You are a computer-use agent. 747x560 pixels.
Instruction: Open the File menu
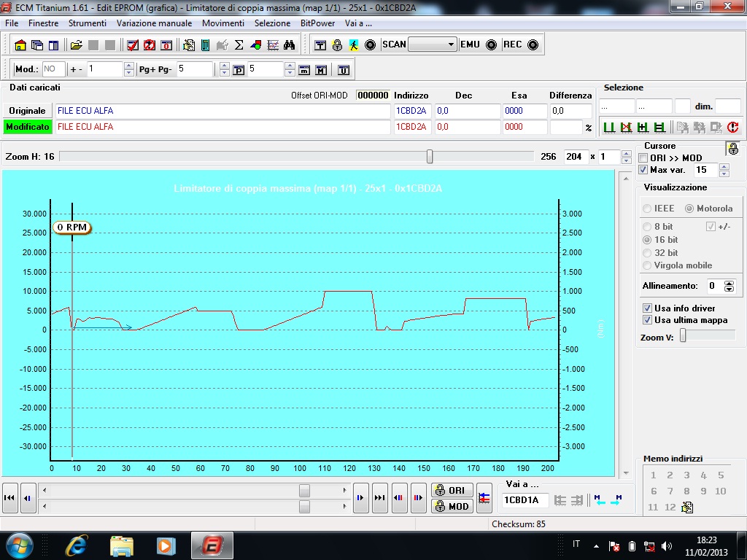(12, 23)
